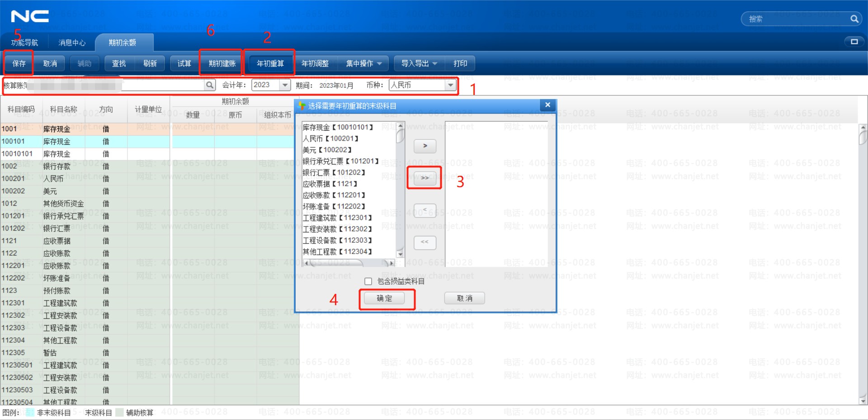The image size is (868, 420).
Task: Select table row with code 100101
Action: (x=149, y=142)
